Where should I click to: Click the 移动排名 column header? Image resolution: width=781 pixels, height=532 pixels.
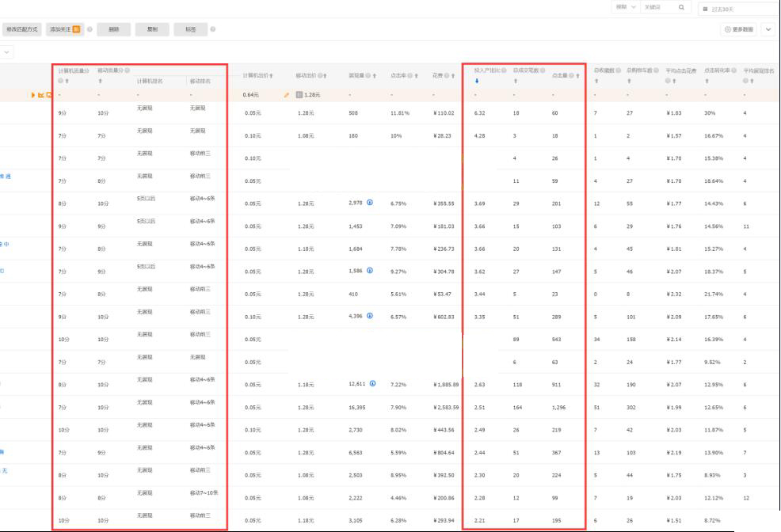coord(200,81)
